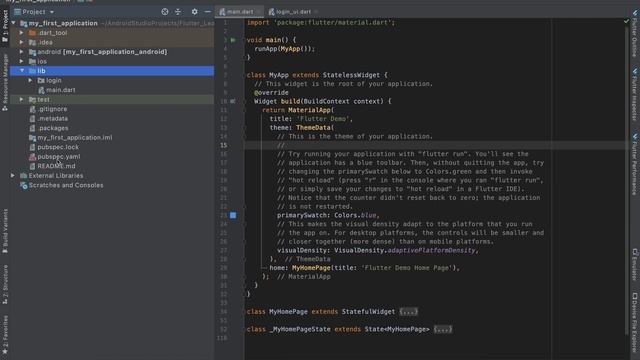This screenshot has height=360, width=640.
Task: Open the Build Variants side tab
Action: pyautogui.click(x=5, y=231)
